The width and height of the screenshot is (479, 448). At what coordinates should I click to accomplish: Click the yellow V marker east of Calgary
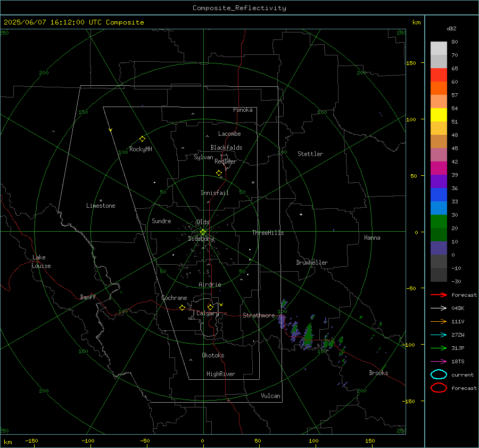[221, 305]
